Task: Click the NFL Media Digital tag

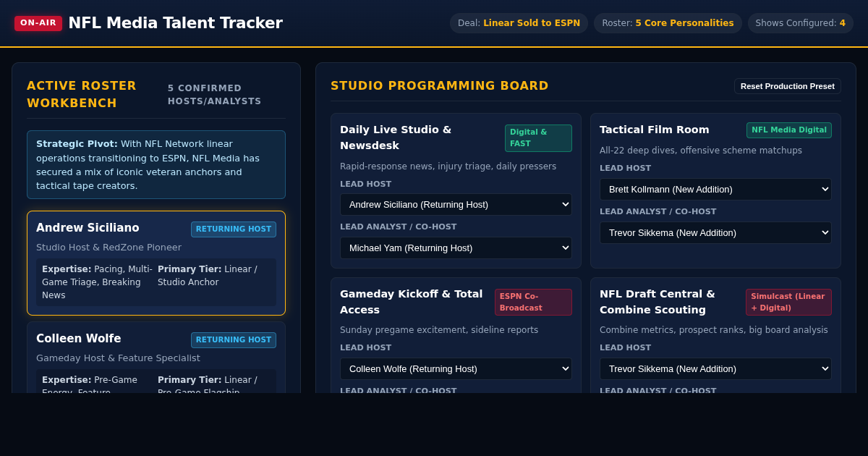Action: [789, 130]
